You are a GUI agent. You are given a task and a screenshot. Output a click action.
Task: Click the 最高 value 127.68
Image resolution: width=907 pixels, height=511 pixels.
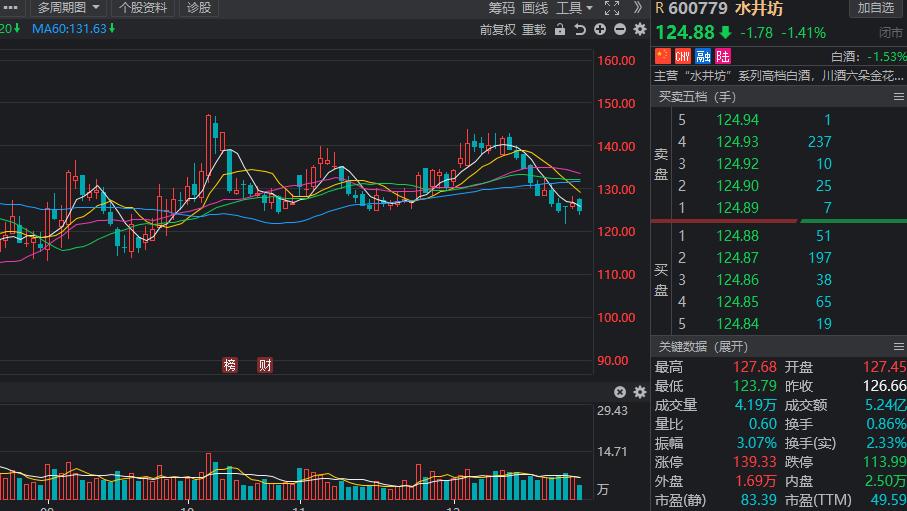tap(754, 367)
